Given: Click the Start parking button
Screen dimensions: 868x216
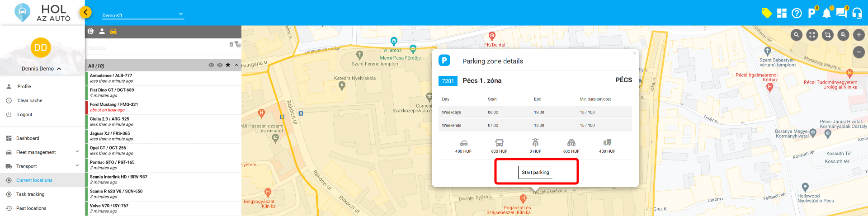Looking at the screenshot, I should 535,172.
